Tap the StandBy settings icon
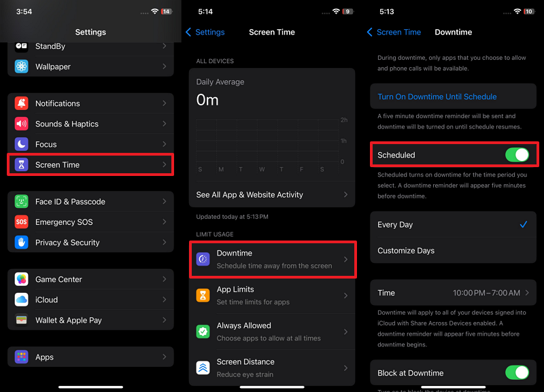 pyautogui.click(x=21, y=46)
